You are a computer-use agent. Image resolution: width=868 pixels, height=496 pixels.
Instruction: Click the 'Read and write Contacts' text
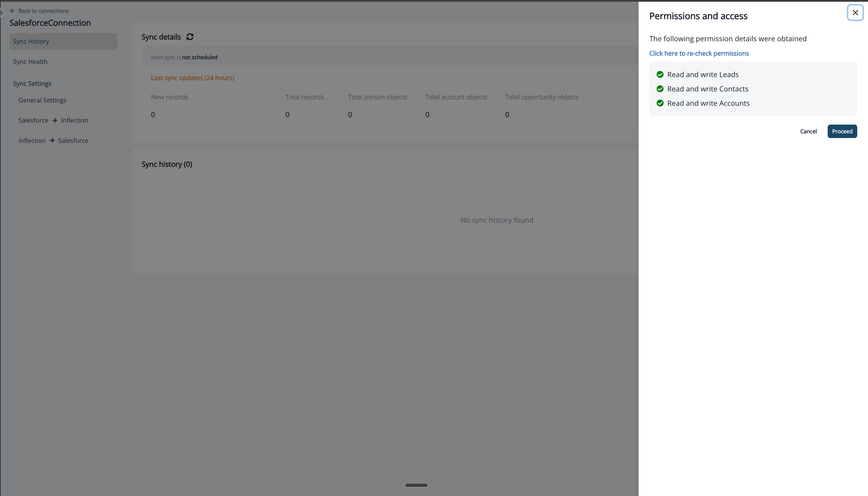pyautogui.click(x=708, y=89)
